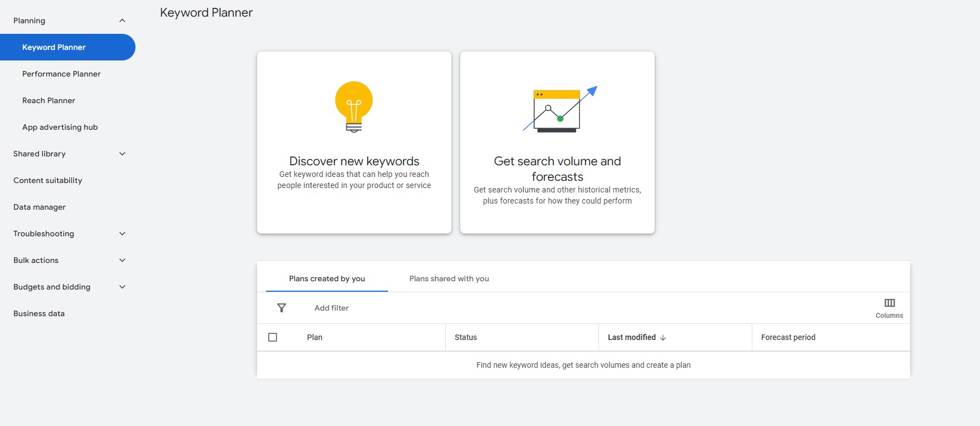Open Data manager from the sidebar
Image resolution: width=980 pixels, height=426 pixels.
(39, 207)
